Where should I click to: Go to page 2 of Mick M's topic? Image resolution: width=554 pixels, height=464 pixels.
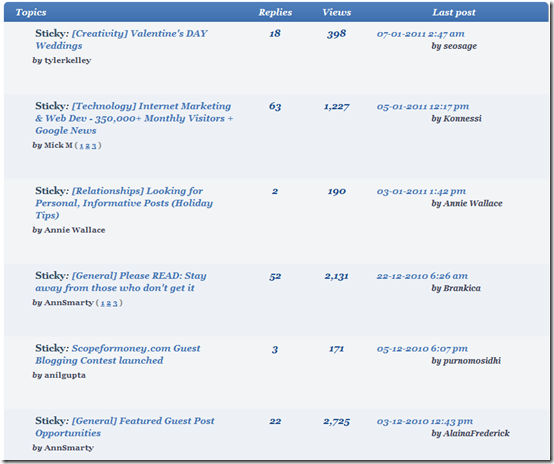coord(88,146)
